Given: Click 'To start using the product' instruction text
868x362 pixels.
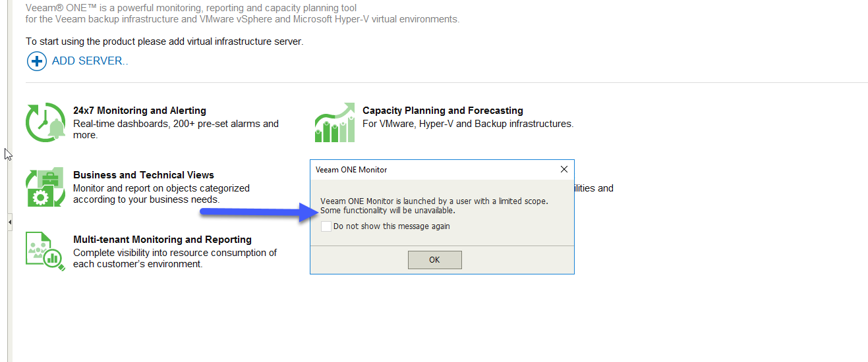Looking at the screenshot, I should point(164,41).
